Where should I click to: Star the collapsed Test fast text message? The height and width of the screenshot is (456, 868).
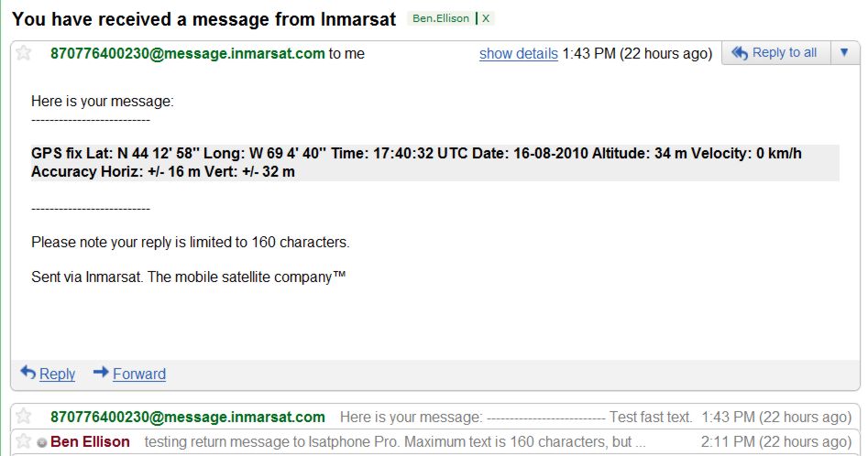click(x=23, y=417)
